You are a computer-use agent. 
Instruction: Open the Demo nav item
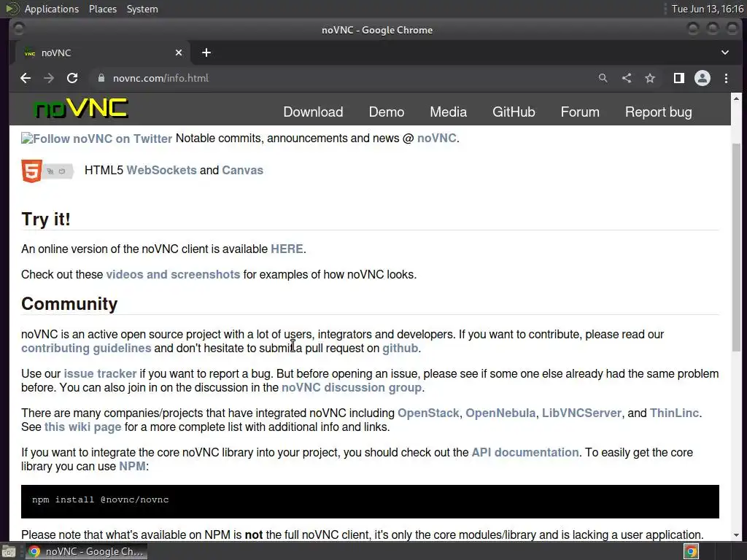click(x=387, y=112)
